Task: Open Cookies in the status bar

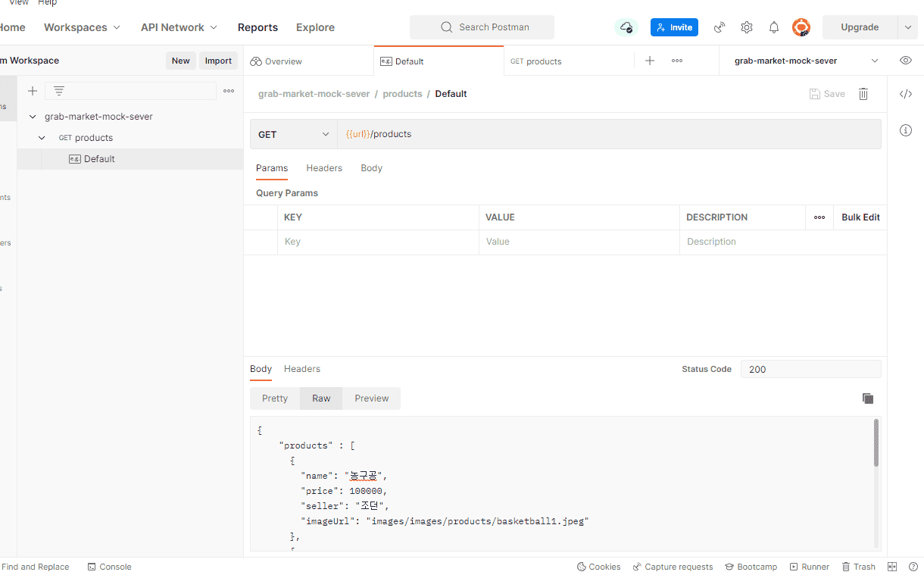Action: click(598, 567)
